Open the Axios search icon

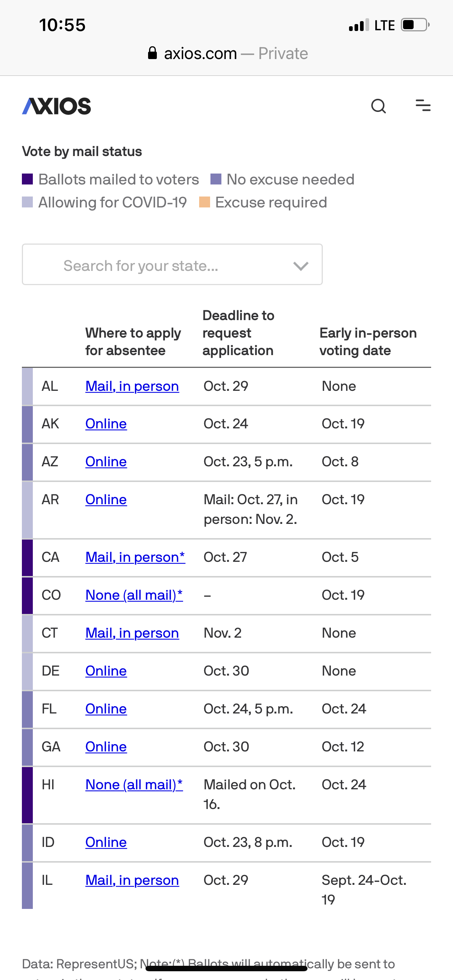click(378, 106)
